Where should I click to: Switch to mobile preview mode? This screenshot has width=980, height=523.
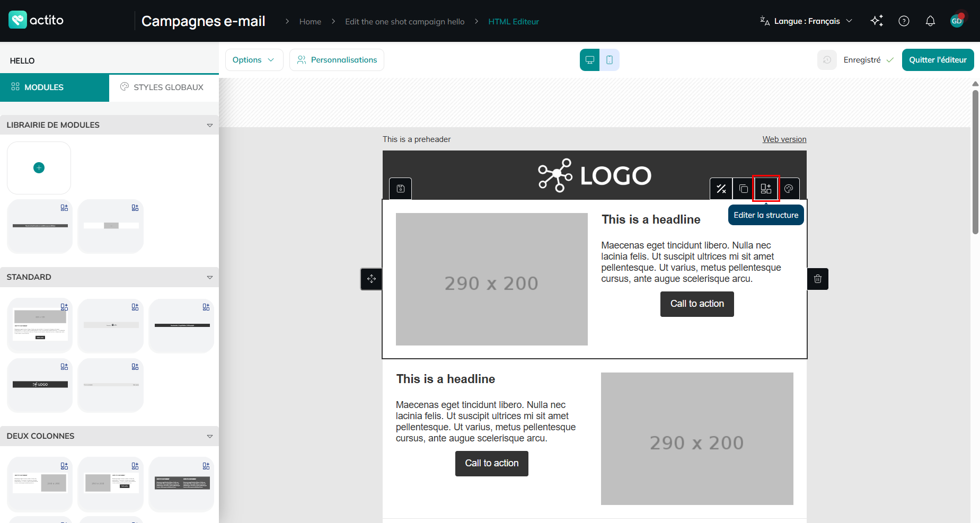[610, 60]
